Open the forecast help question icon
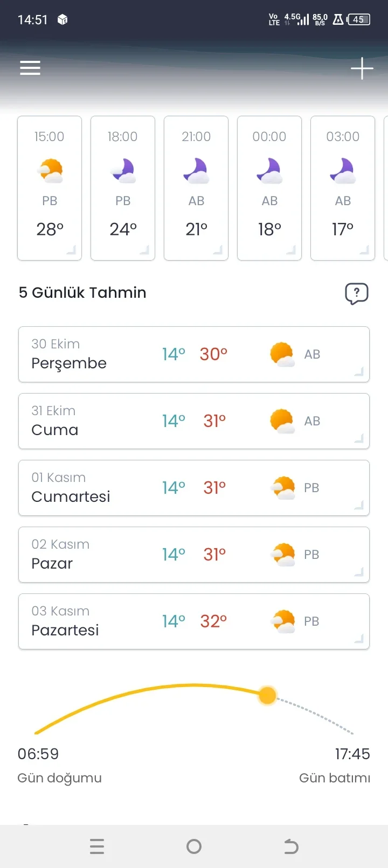The image size is (388, 868). click(x=356, y=293)
